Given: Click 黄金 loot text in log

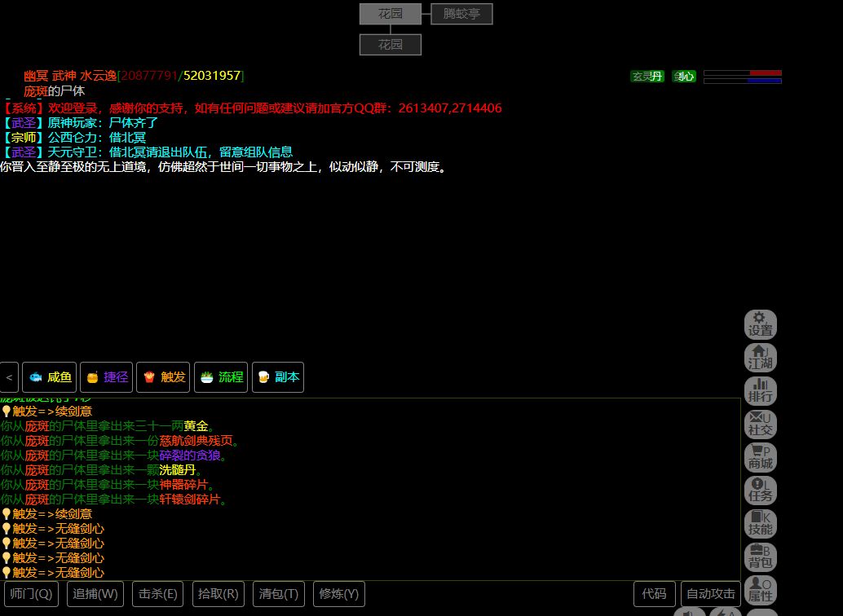Looking at the screenshot, I should (196, 426).
